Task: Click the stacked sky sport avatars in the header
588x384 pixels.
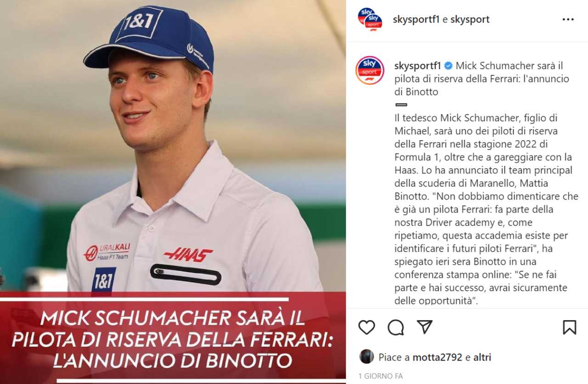Action: (x=370, y=19)
